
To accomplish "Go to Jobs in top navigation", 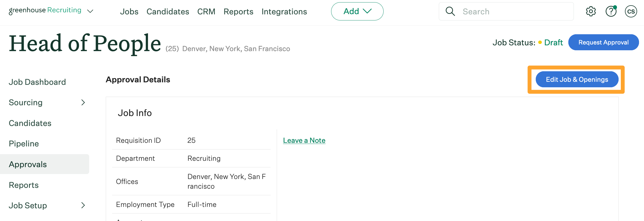I will (x=129, y=12).
